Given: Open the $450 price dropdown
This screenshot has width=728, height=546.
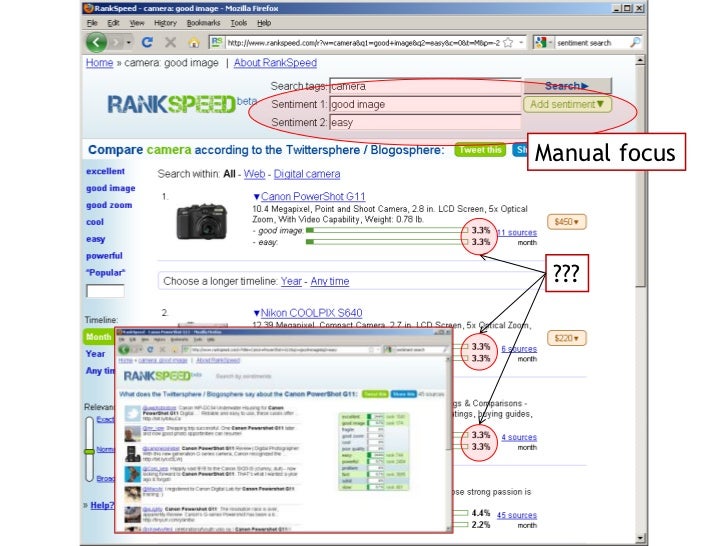Looking at the screenshot, I should [x=567, y=222].
